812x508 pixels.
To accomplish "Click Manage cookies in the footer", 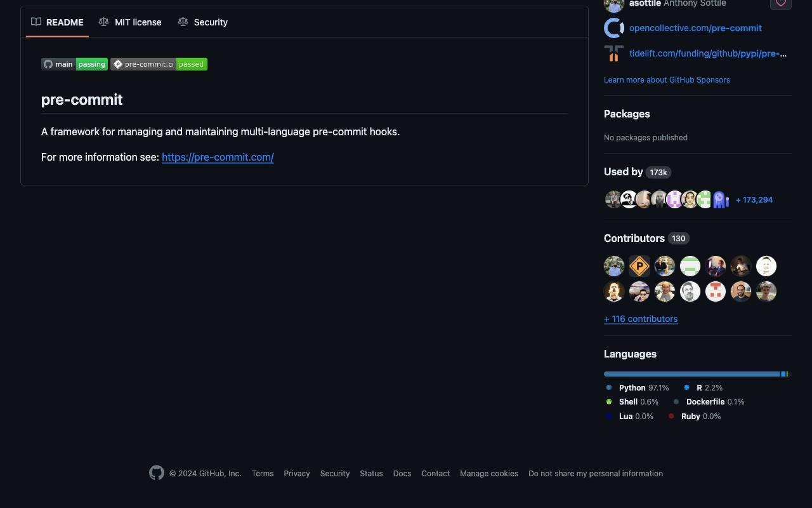I will click(x=489, y=474).
